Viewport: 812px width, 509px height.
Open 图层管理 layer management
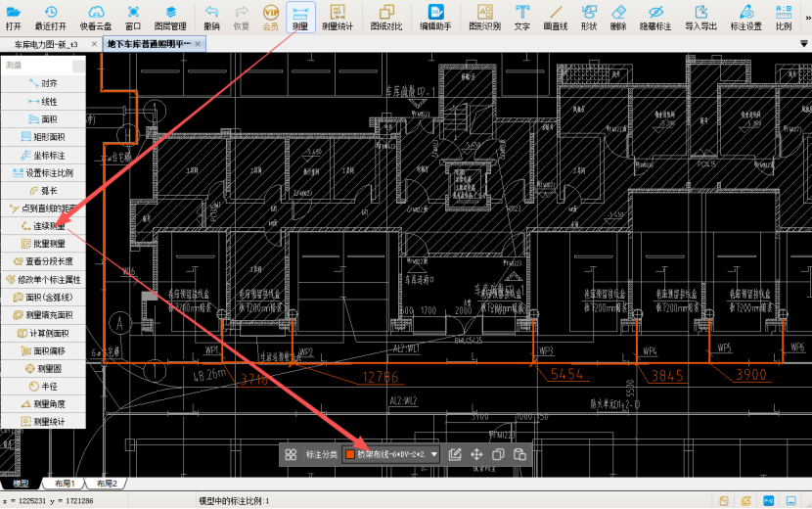click(x=170, y=18)
